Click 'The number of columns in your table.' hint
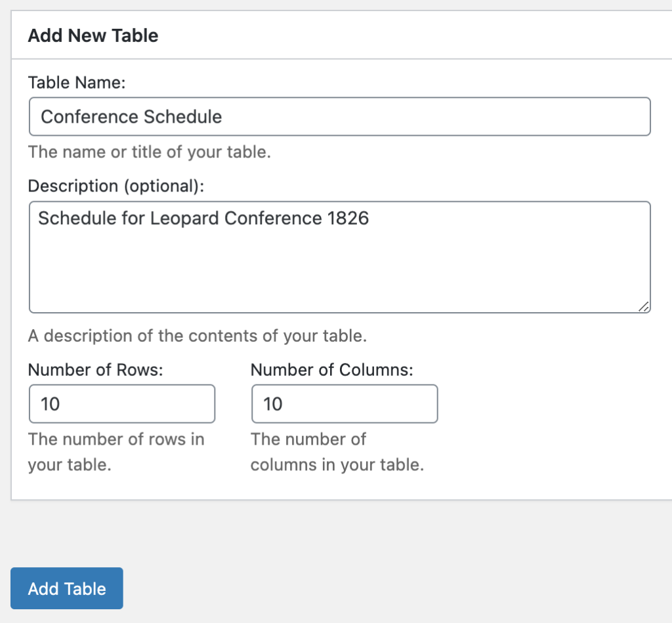The image size is (672, 623). (x=337, y=452)
